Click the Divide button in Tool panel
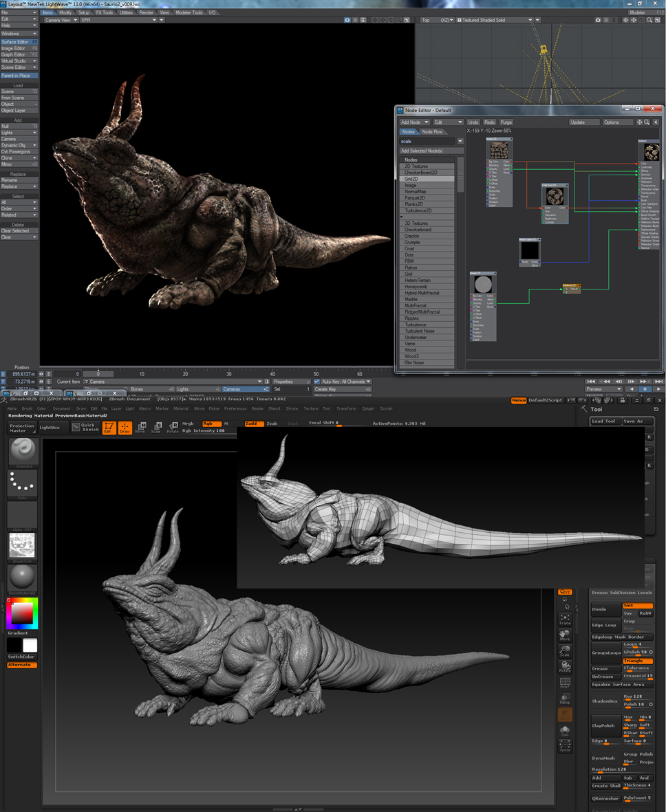666x812 pixels. [x=605, y=609]
